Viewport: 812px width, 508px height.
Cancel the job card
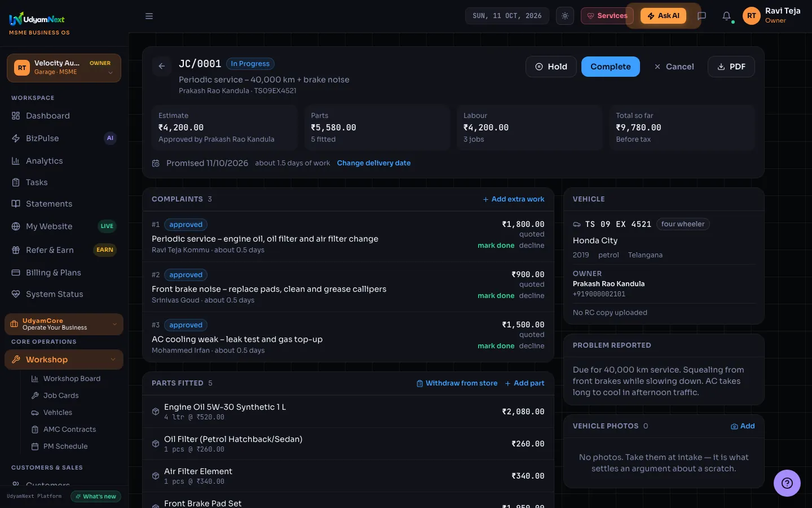coord(674,67)
